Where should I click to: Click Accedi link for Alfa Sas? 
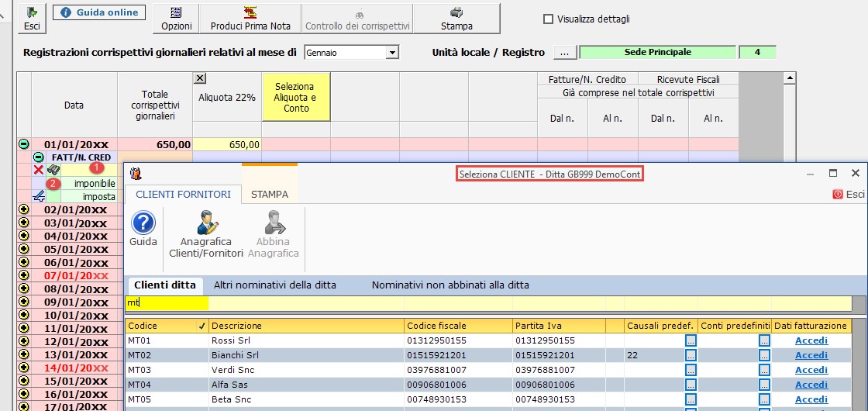(811, 385)
